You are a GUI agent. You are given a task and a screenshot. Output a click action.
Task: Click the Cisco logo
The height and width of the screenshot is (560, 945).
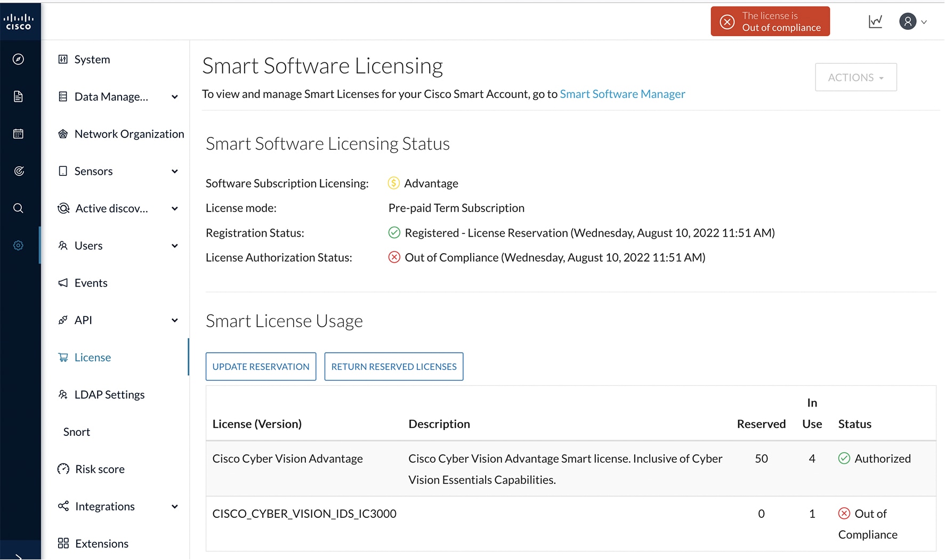(x=19, y=21)
